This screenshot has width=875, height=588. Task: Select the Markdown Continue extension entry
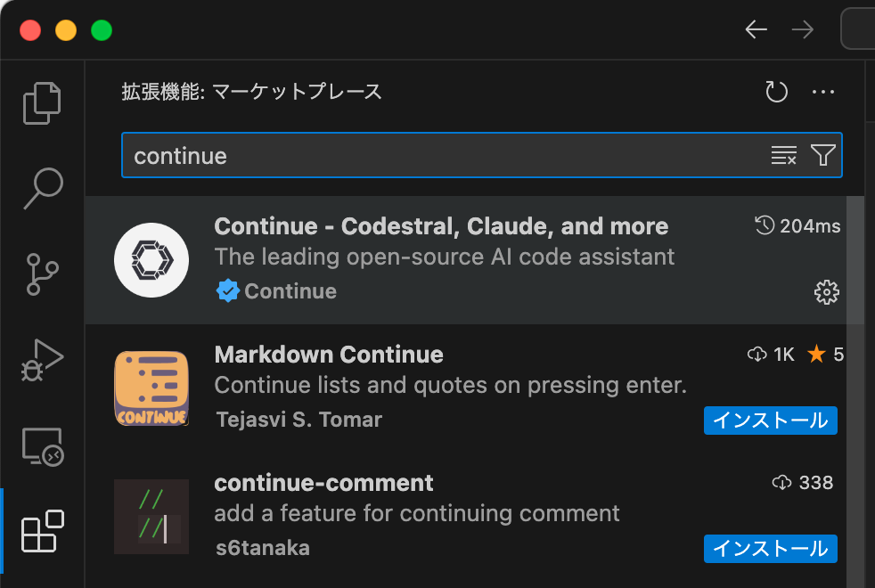coord(329,355)
